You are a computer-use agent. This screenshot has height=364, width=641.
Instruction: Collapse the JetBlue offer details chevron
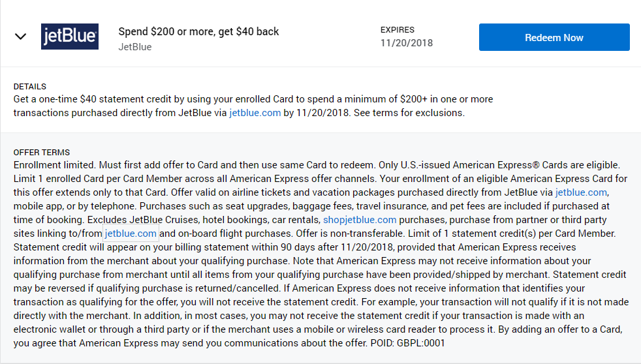click(x=20, y=37)
